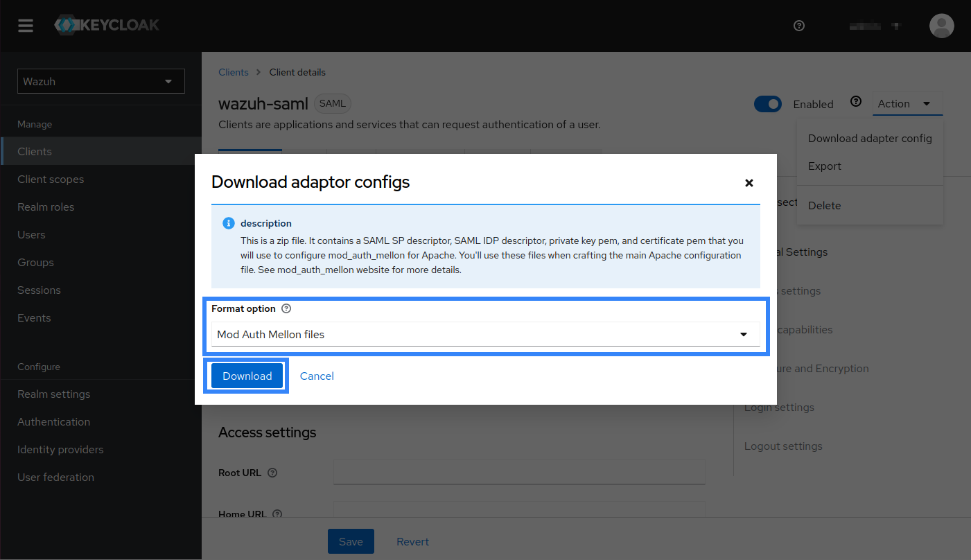Click the Home URL help icon
Viewport: 971px width, 560px height.
click(x=277, y=514)
